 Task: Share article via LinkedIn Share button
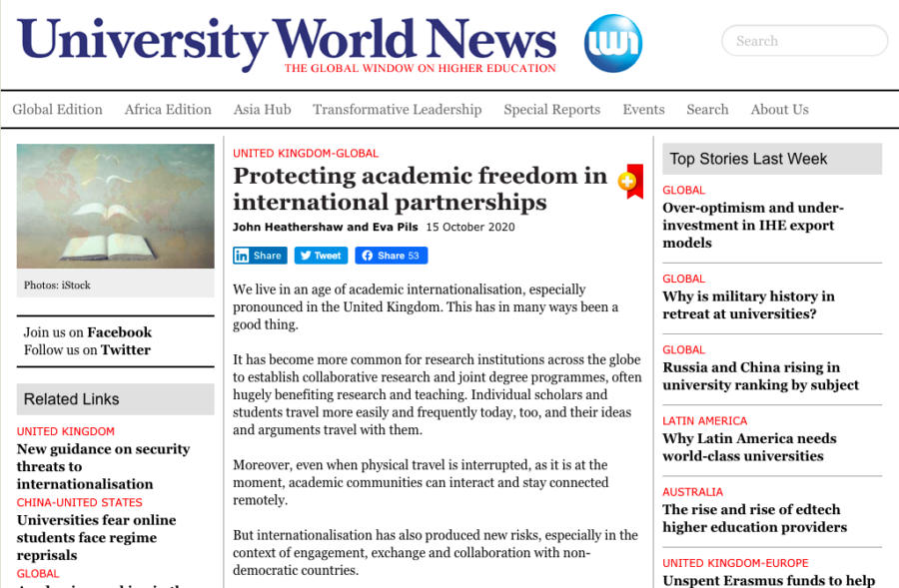pos(260,256)
